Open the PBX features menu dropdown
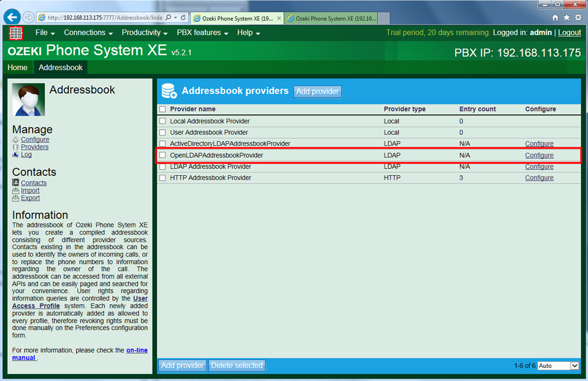Image resolution: width=588 pixels, height=381 pixels. (x=203, y=33)
